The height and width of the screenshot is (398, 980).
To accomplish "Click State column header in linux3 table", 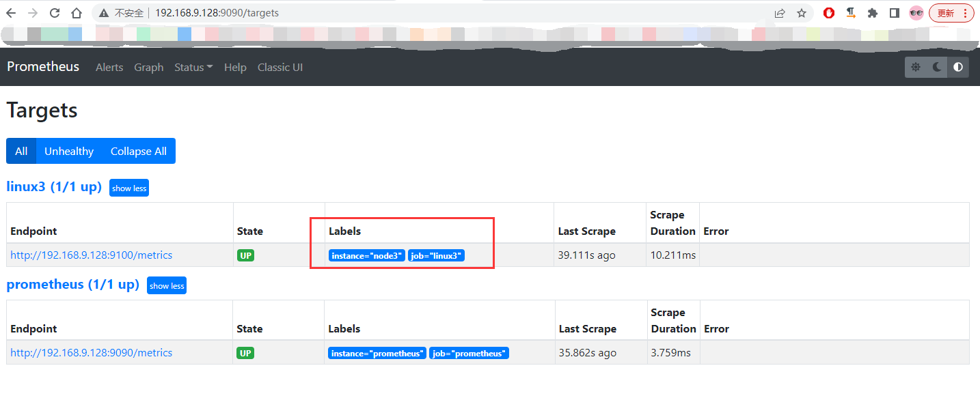I will [x=250, y=231].
